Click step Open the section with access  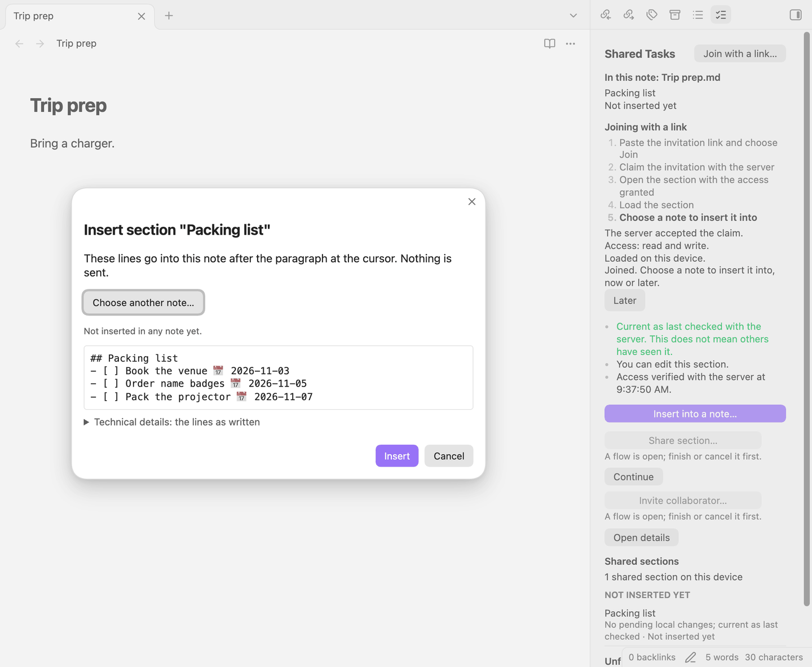click(694, 186)
